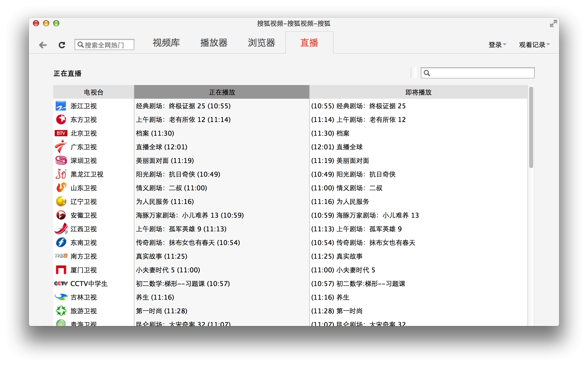Open the 登录 dropdown menu
The height and width of the screenshot is (366, 588).
tap(497, 45)
